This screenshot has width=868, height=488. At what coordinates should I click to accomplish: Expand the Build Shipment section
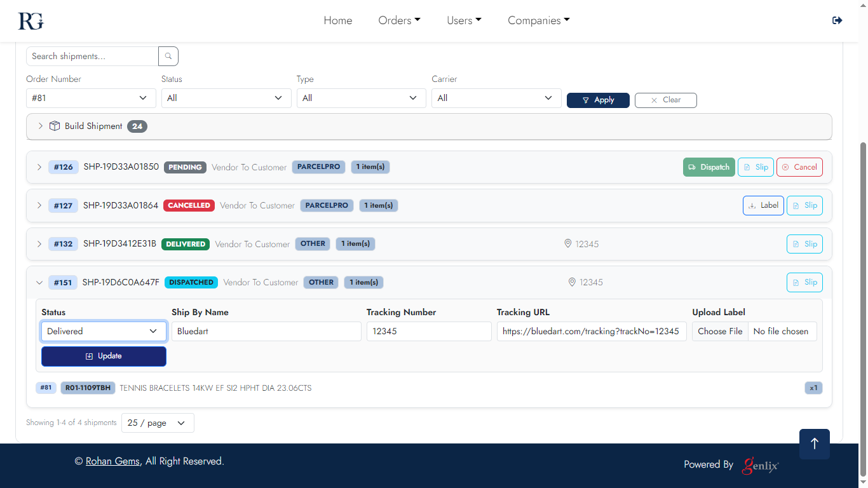[41, 126]
